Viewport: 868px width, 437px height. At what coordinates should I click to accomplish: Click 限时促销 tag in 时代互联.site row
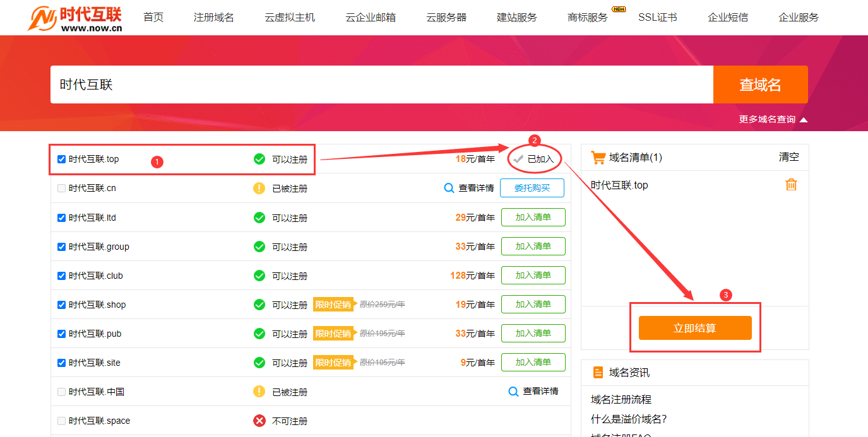pyautogui.click(x=333, y=363)
